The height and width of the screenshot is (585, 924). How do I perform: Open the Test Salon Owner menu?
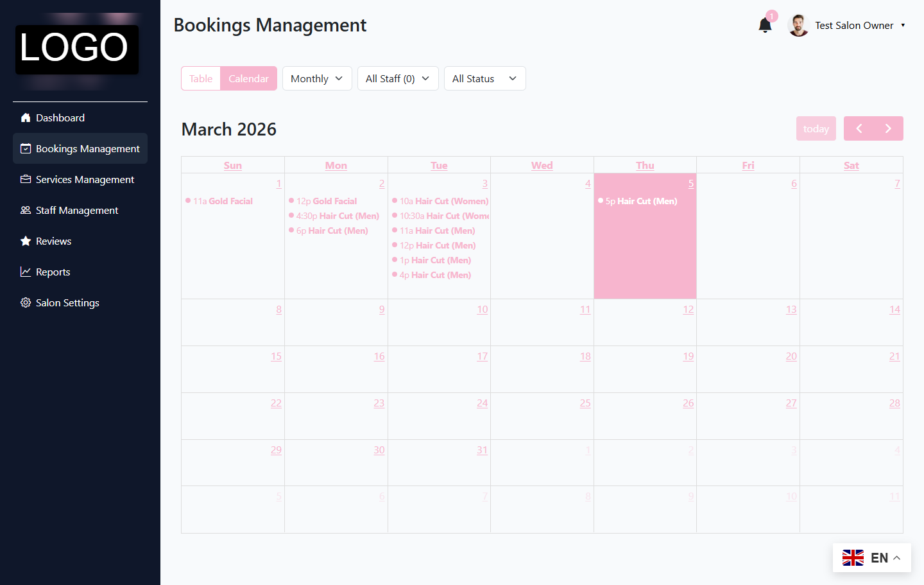pos(854,25)
